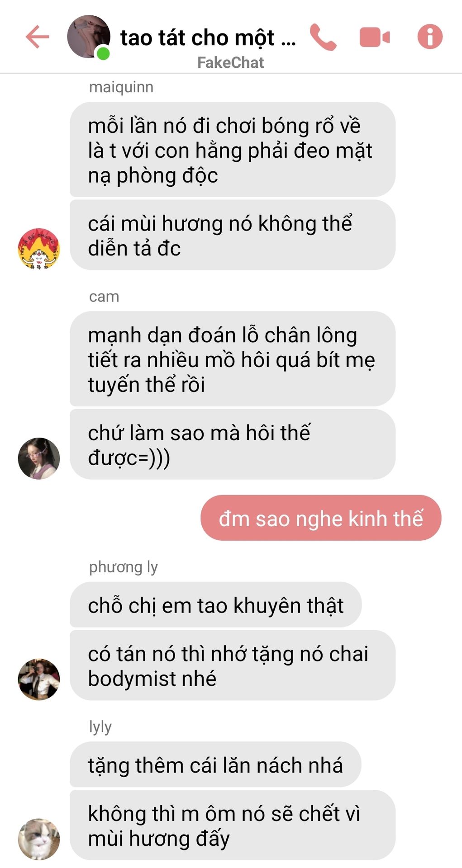The image size is (462, 868).
Task: Tap sender name 'phương ly'
Action: coord(123,567)
